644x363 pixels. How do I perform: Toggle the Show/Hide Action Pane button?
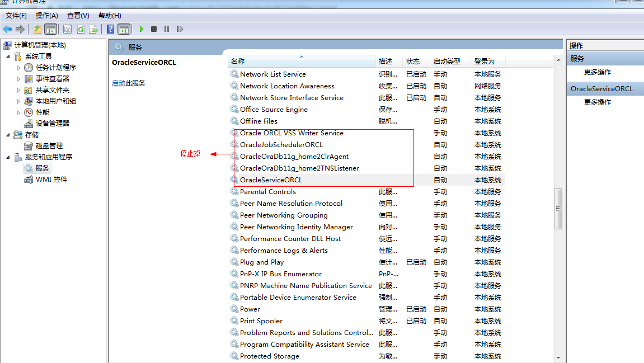124,29
